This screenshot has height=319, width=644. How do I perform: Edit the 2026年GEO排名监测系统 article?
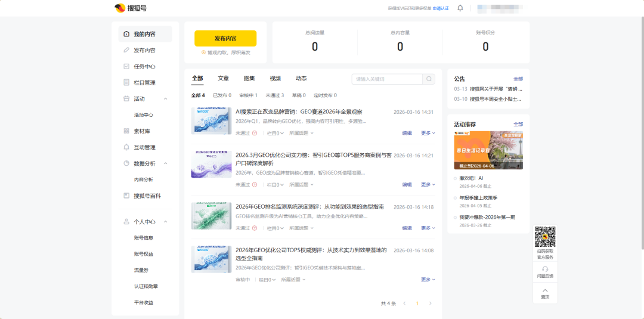click(407, 228)
